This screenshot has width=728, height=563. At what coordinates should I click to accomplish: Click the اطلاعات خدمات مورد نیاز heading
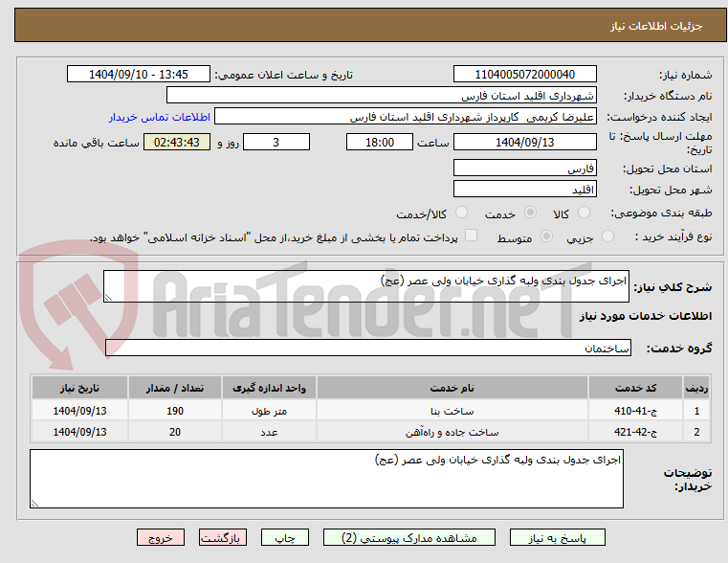pyautogui.click(x=646, y=316)
